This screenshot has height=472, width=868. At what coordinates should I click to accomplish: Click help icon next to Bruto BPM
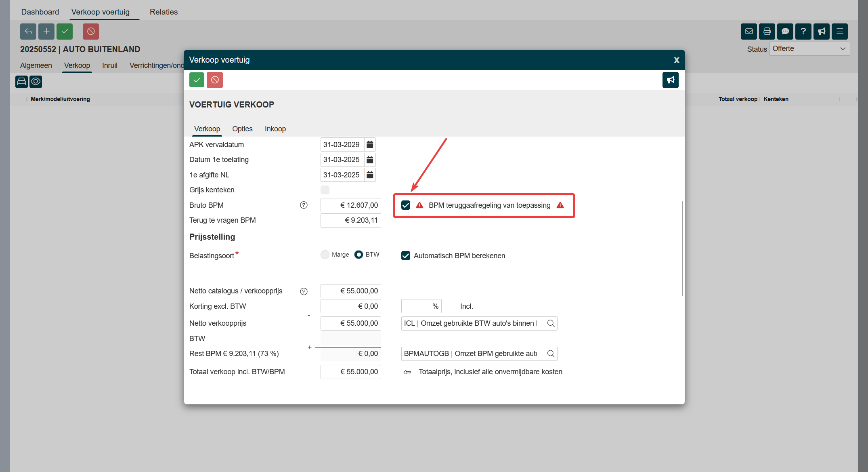[x=304, y=205]
